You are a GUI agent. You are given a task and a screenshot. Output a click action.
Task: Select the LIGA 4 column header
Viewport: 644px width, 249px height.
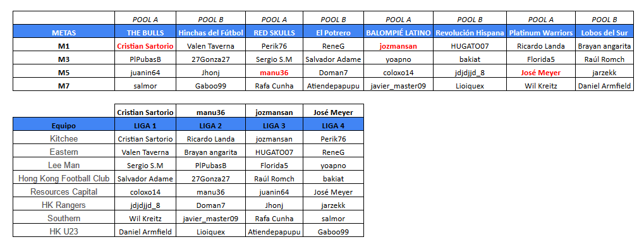333,125
